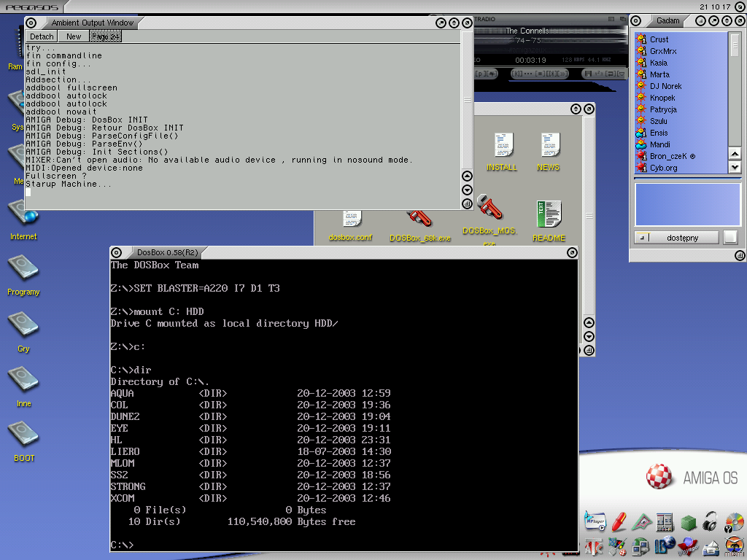This screenshot has width=747, height=560.
Task: Click DOSBox drawer window scroll down arrow
Action: click(x=589, y=337)
